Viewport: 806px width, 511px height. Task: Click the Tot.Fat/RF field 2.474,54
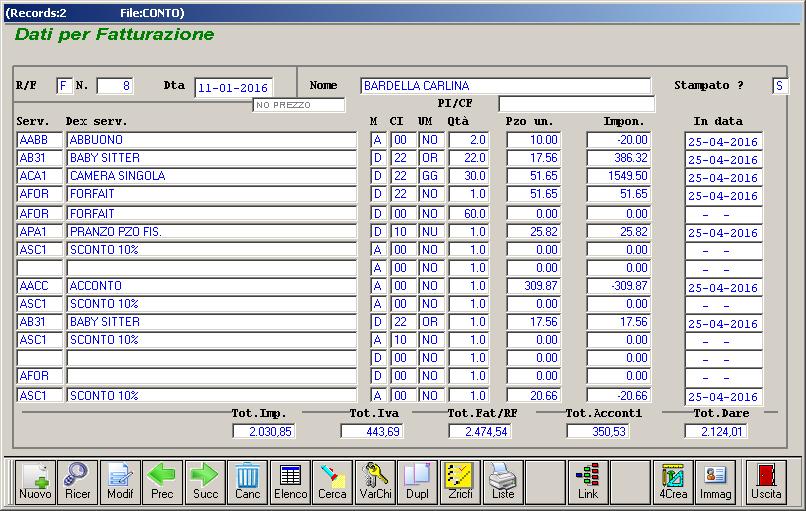[x=480, y=431]
